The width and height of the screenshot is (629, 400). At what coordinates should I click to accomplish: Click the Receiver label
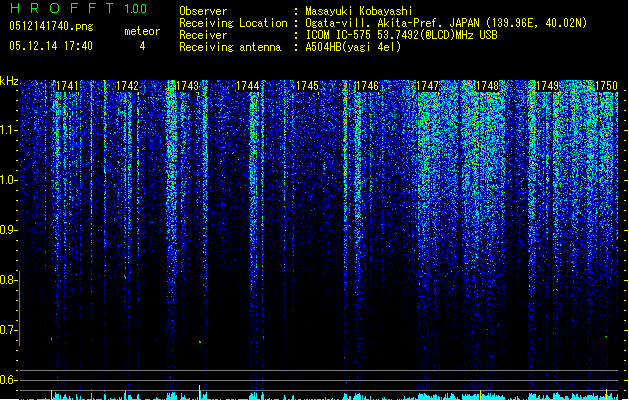[203, 35]
